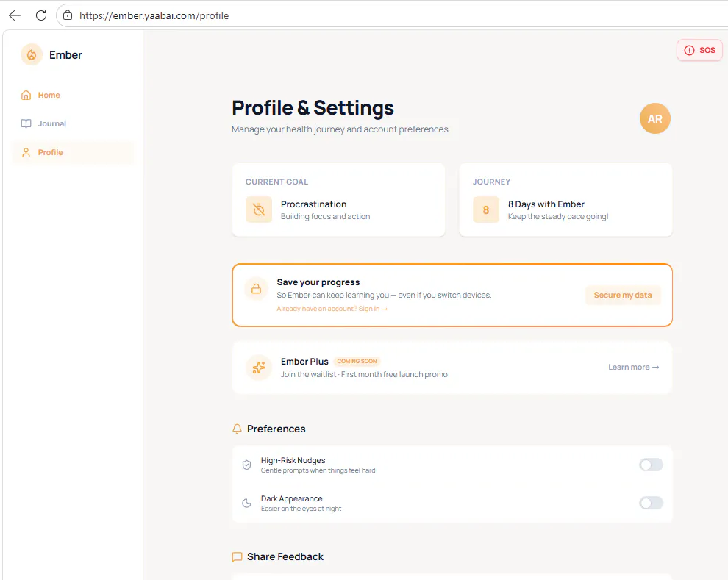728x580 pixels.
Task: Click the Dark Appearance moon icon
Action: point(246,503)
